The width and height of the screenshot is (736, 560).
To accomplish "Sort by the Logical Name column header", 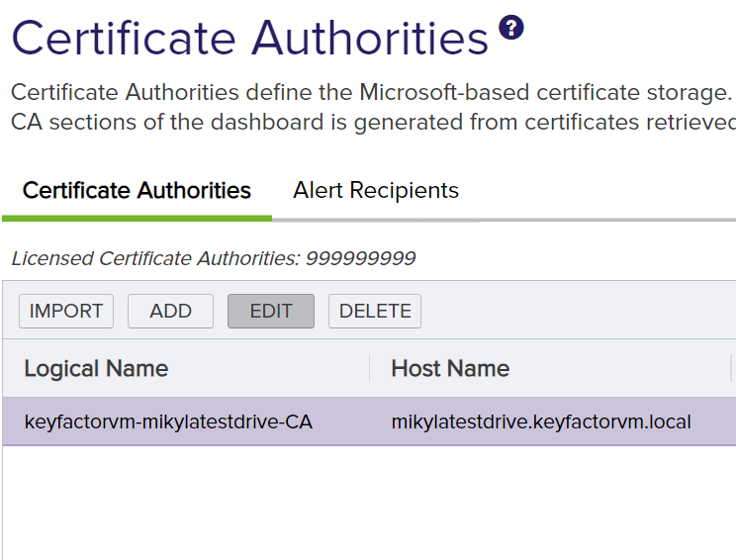I will pyautogui.click(x=96, y=369).
